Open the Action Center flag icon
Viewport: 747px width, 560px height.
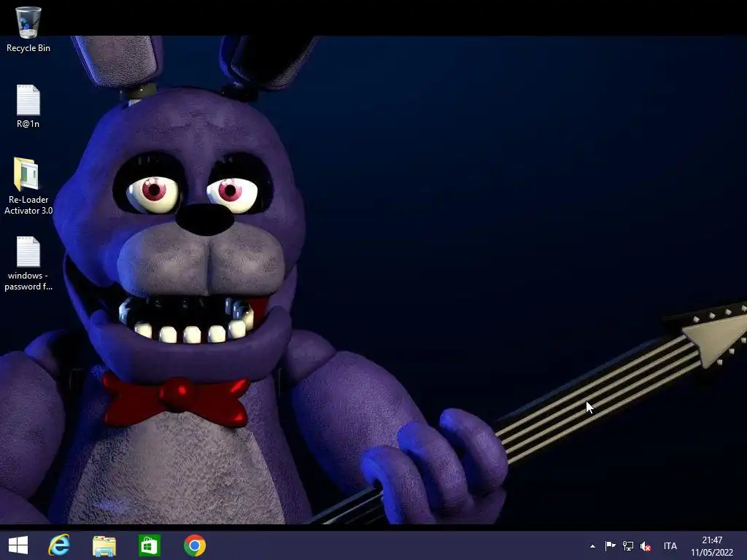[610, 545]
